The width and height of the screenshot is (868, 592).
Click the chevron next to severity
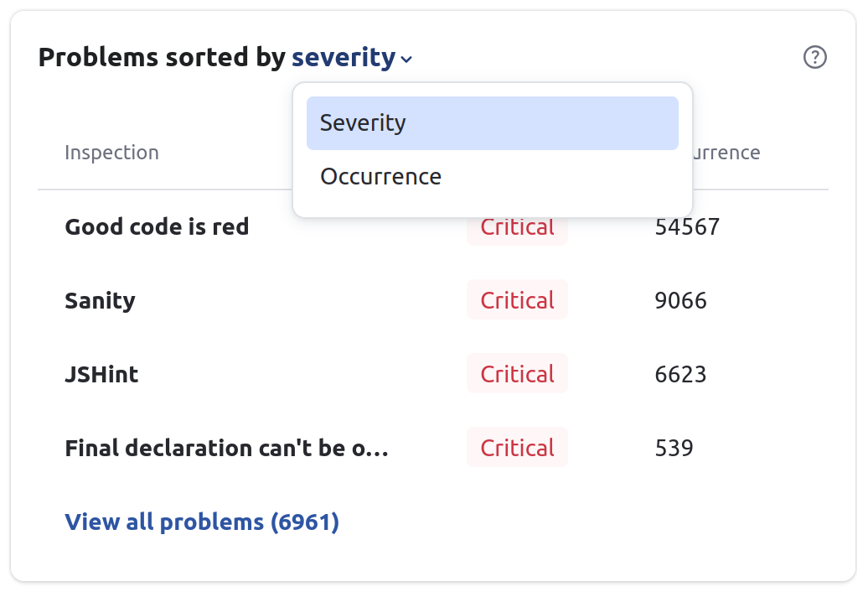pos(406,60)
